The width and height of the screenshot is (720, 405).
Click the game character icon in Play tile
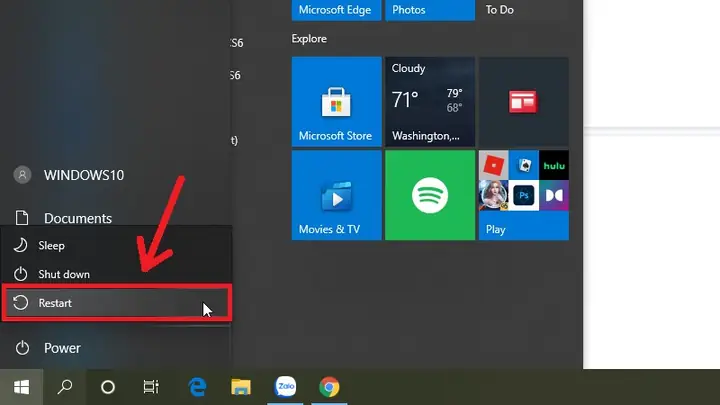click(x=494, y=196)
